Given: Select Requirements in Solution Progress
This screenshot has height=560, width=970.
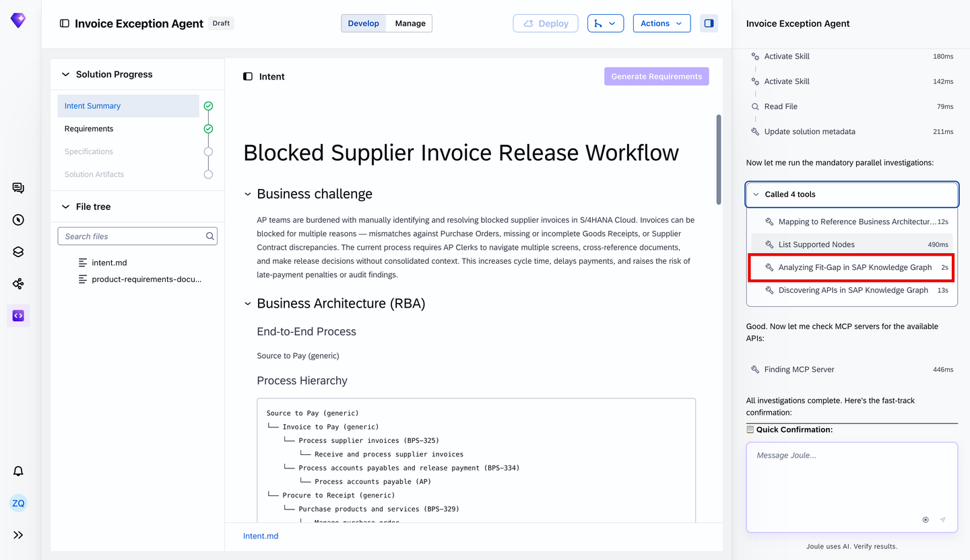Looking at the screenshot, I should [89, 129].
